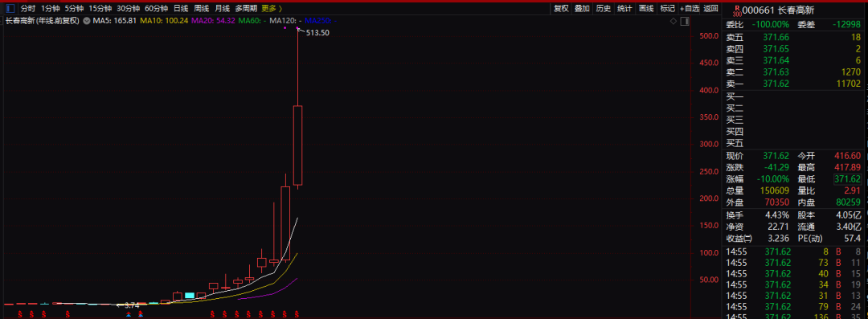
Task: Switch to the 日线 daily chart tab
Action: [x=181, y=8]
